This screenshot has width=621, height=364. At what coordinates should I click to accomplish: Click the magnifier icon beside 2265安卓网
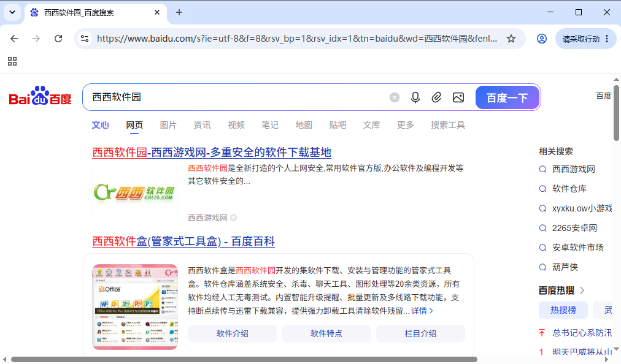542,229
